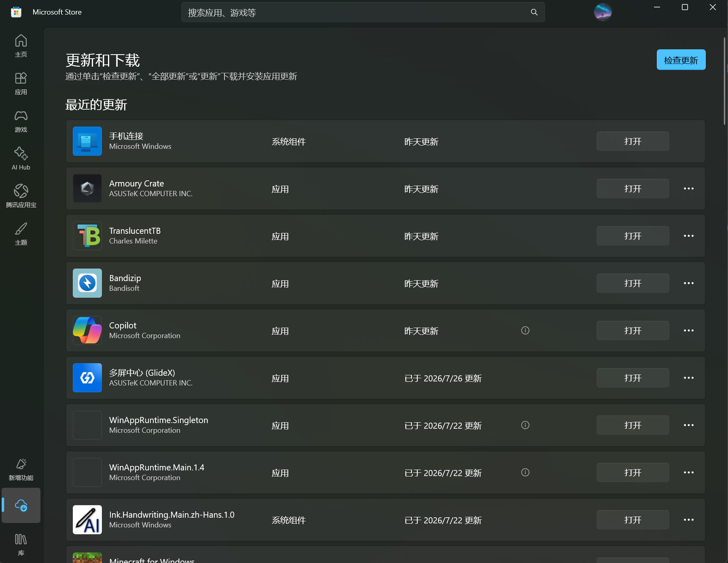Click the 检查更新 button

[681, 60]
